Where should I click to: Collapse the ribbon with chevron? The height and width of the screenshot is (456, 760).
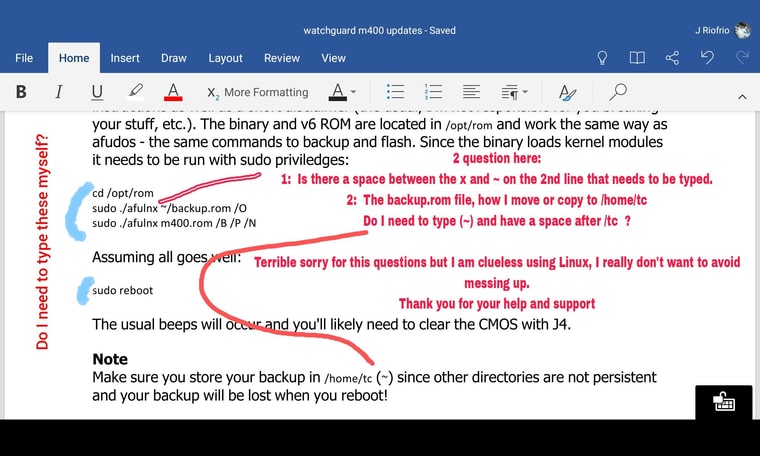tap(741, 97)
